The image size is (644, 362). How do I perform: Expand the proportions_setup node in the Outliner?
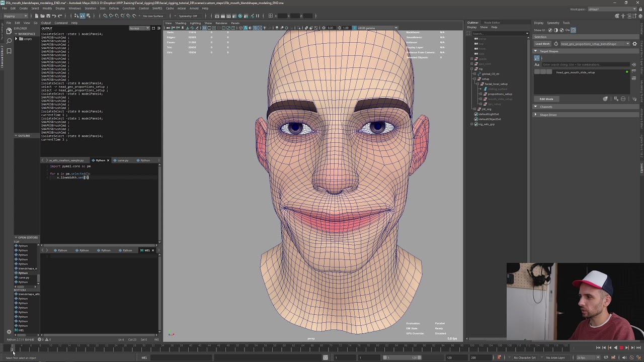point(480,94)
